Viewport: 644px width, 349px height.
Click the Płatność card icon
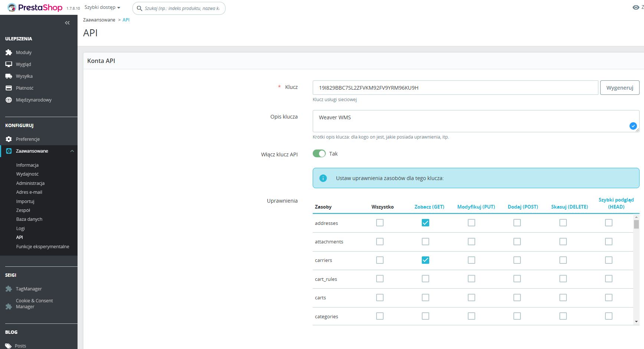[9, 88]
